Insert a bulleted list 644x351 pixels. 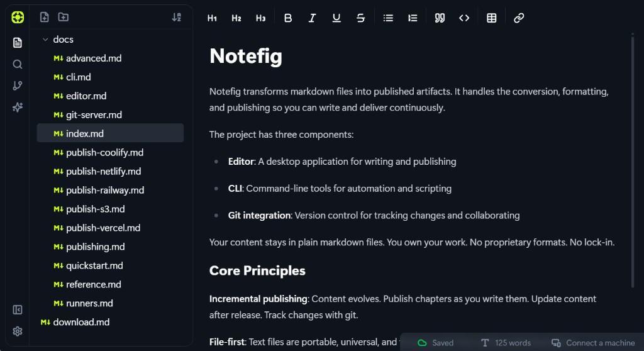pyautogui.click(x=388, y=18)
